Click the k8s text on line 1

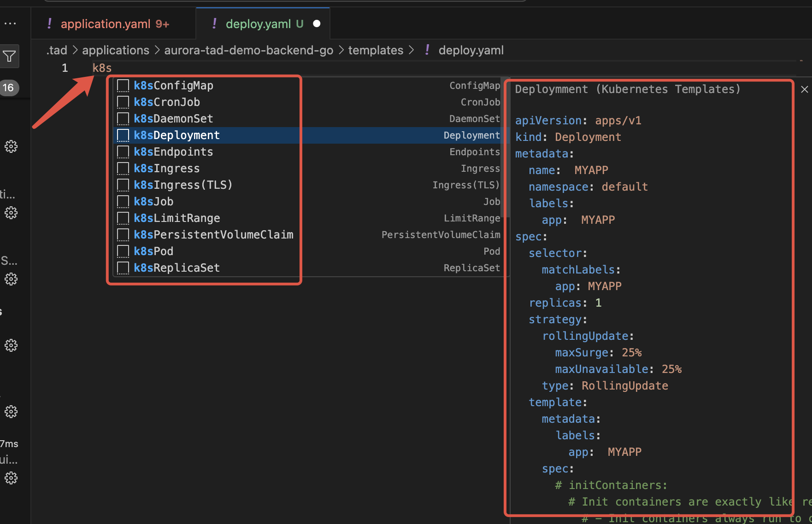click(102, 68)
